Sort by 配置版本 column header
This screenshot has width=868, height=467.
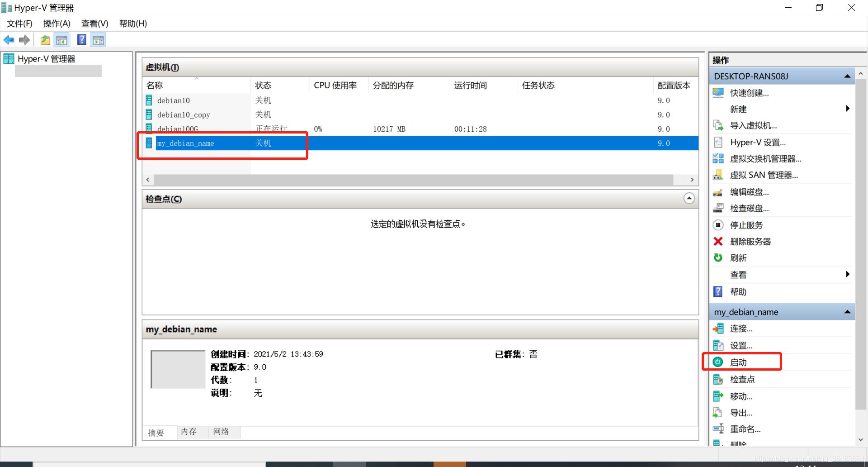pyautogui.click(x=676, y=85)
